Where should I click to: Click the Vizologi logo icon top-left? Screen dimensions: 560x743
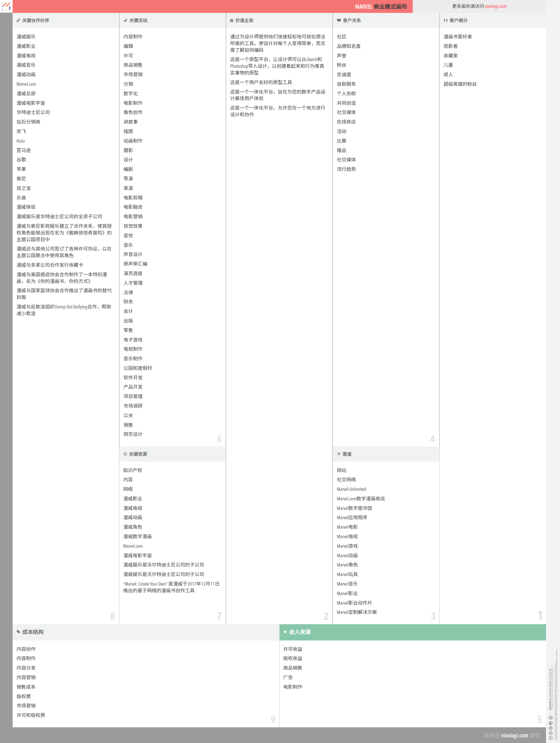[6, 6]
